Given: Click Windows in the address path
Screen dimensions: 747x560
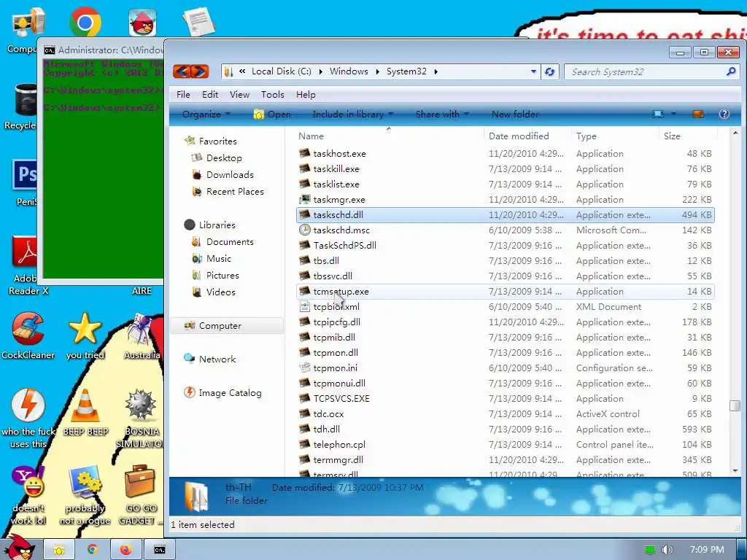Looking at the screenshot, I should (x=349, y=71).
